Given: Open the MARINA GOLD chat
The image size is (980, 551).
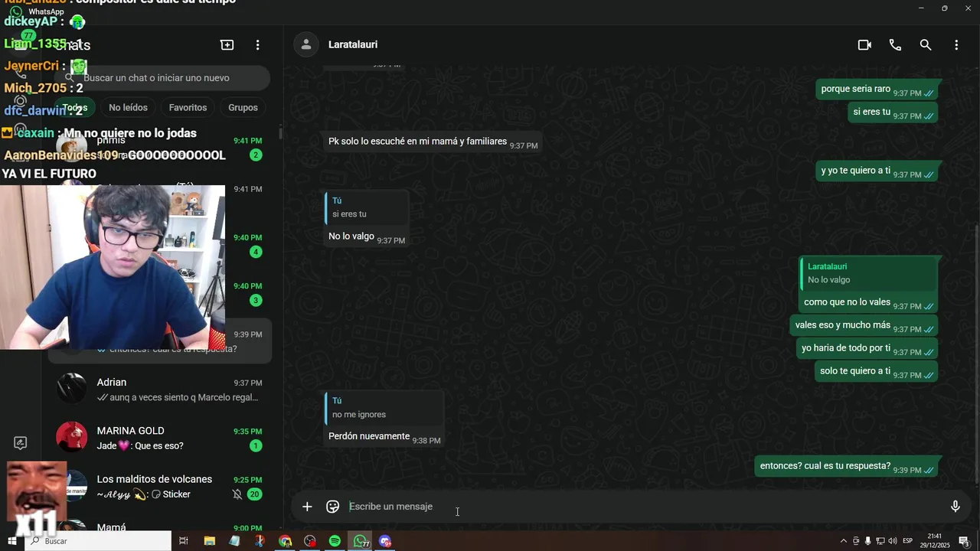Looking at the screenshot, I should [x=159, y=438].
